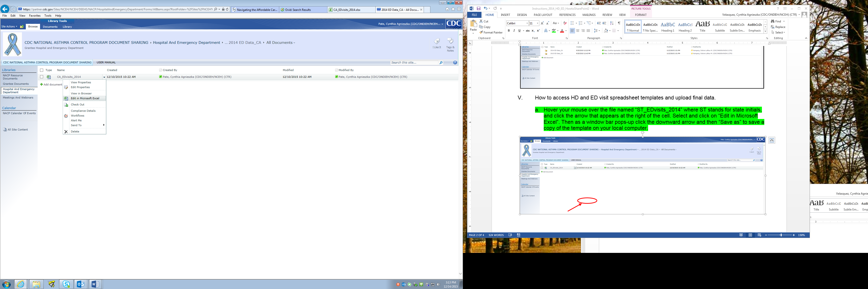The width and height of the screenshot is (868, 289).
Task: Open the Grantee Documents library link
Action: [16, 84]
